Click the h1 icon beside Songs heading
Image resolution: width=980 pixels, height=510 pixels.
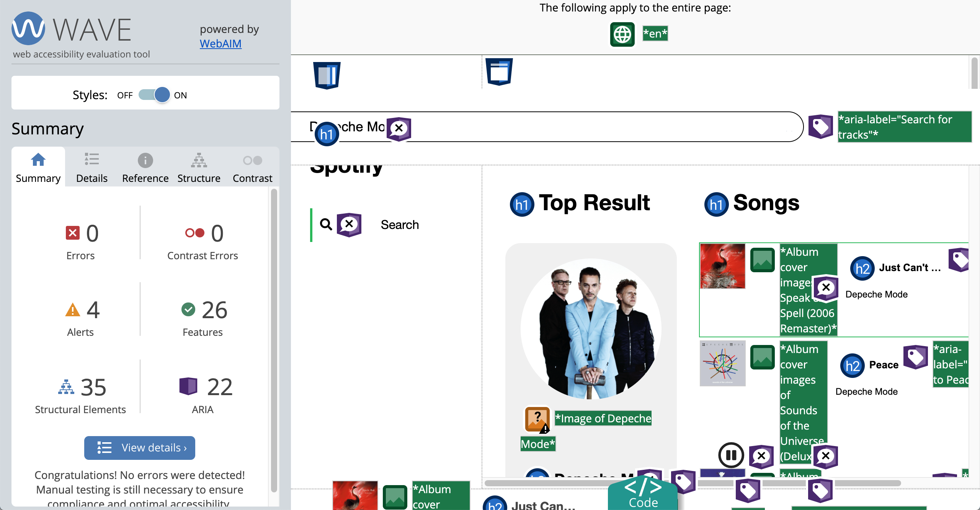[x=716, y=204]
